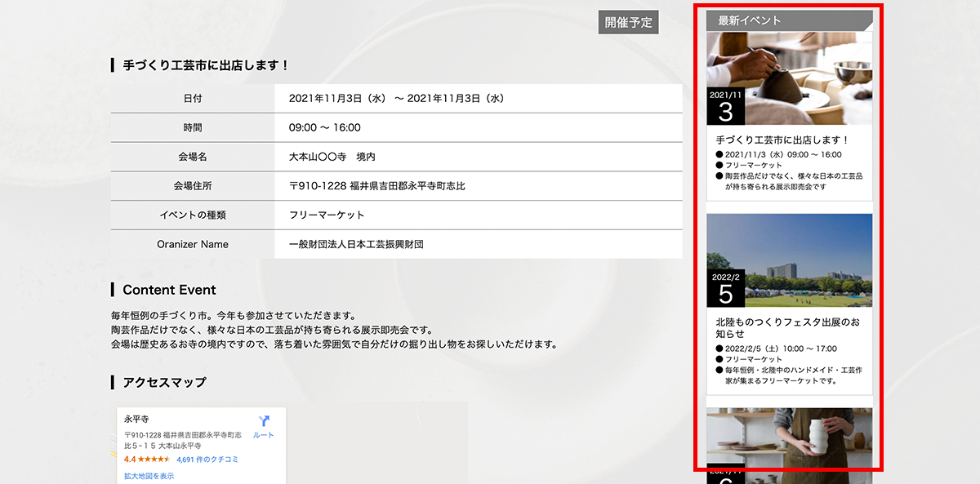Click the 開催予定 status badge
The image size is (980, 484).
tap(628, 22)
